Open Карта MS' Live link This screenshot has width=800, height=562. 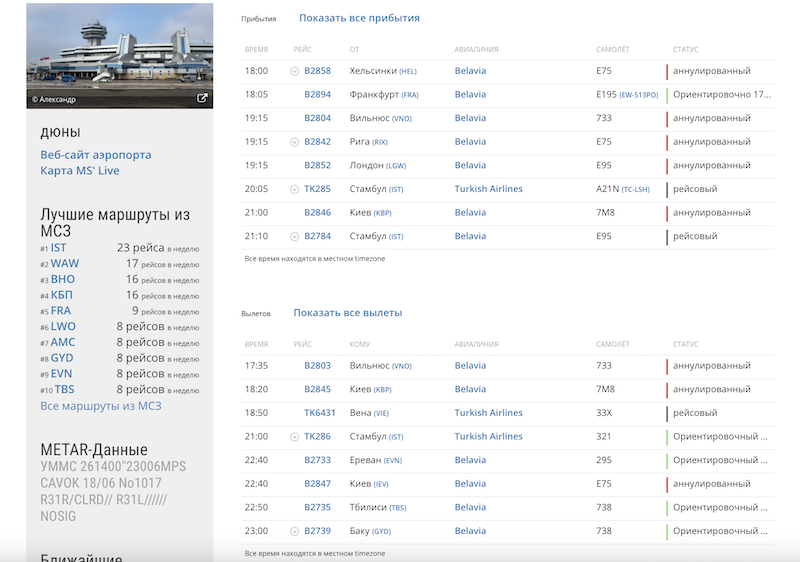pos(80,171)
